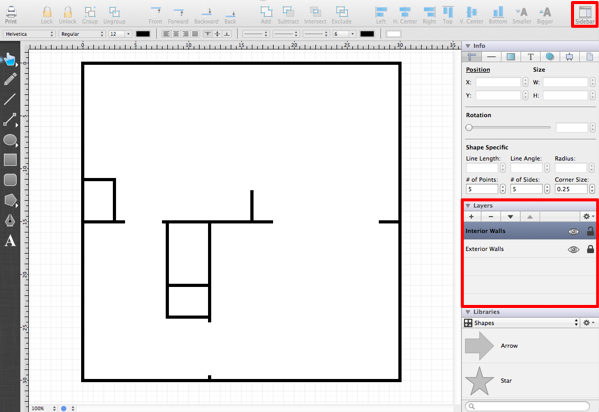Image resolution: width=599 pixels, height=412 pixels.
Task: Open the Libraries gear options menu
Action: [x=588, y=323]
